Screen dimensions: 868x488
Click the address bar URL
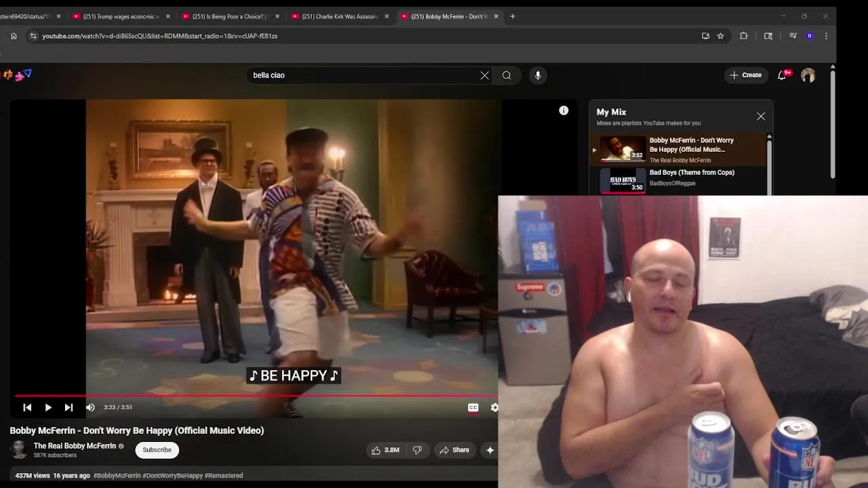(x=160, y=36)
